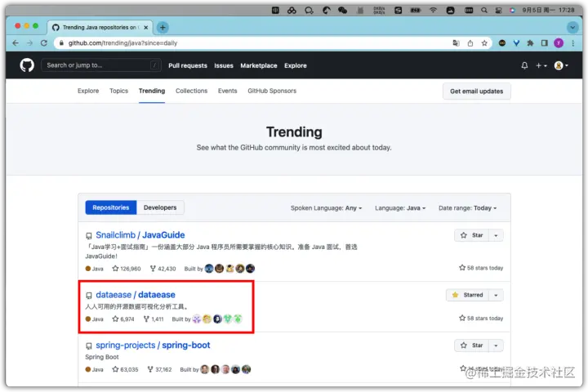Viewport: 588px width, 392px height.
Task: Open Pull requests in the GitHub header
Action: 188,65
